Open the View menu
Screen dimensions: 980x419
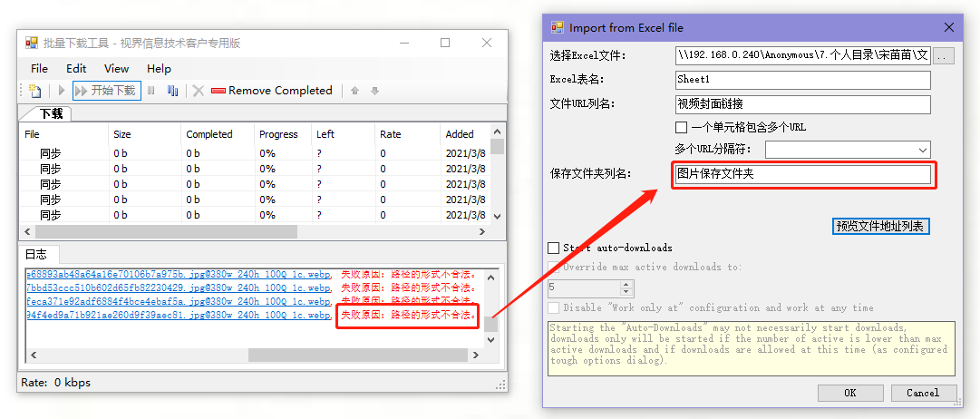(116, 68)
